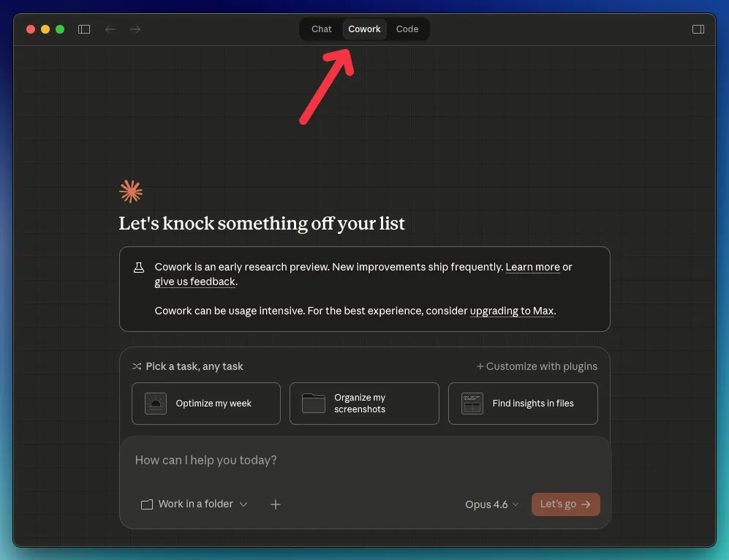Submit with the Let's go button
The width and height of the screenshot is (729, 560).
point(565,504)
